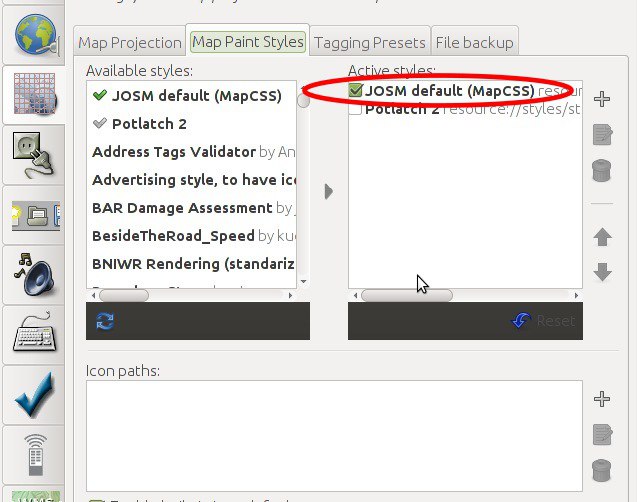This screenshot has height=502, width=637.
Task: Select BNIWR Rendering style
Action: pyautogui.click(x=191, y=264)
